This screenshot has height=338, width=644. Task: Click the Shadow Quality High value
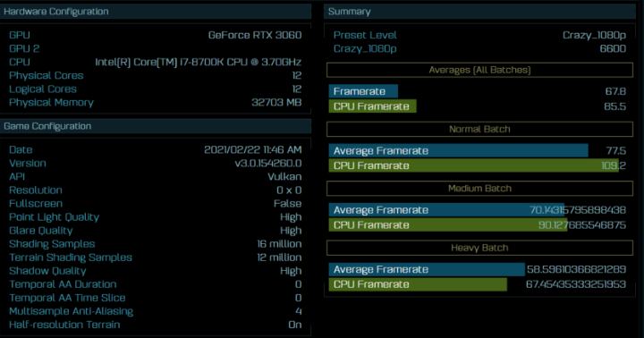pos(291,271)
